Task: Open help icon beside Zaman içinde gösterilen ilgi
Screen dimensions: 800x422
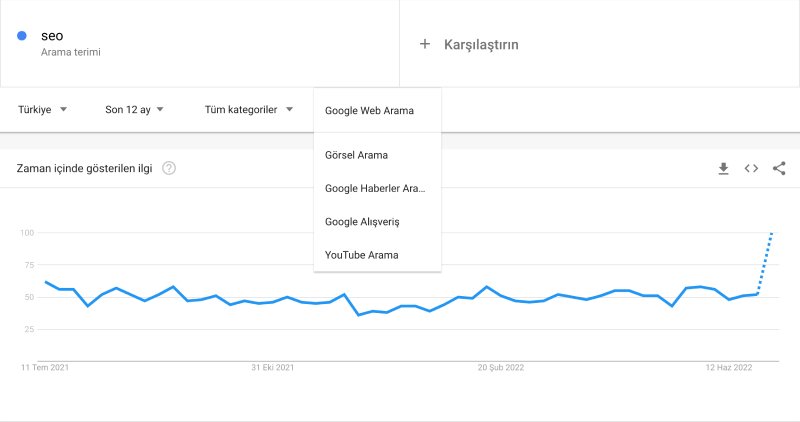Action: (x=169, y=168)
